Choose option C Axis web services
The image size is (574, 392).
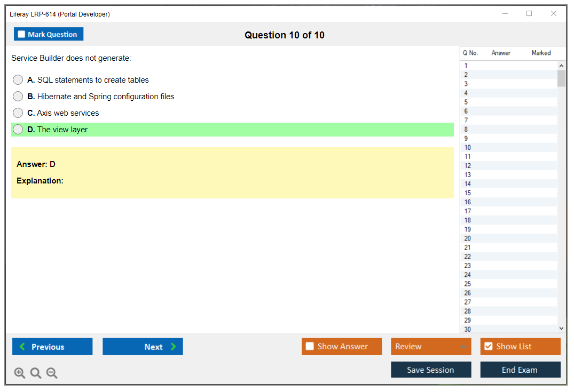pos(18,113)
